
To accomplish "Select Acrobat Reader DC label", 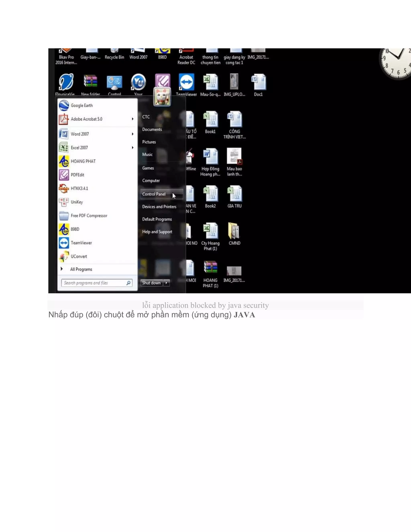I will point(186,60).
